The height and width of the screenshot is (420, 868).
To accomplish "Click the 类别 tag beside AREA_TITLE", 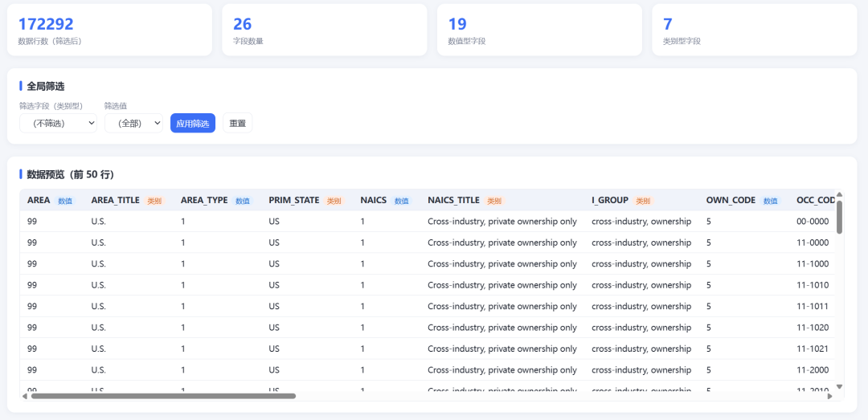I will click(x=154, y=201).
